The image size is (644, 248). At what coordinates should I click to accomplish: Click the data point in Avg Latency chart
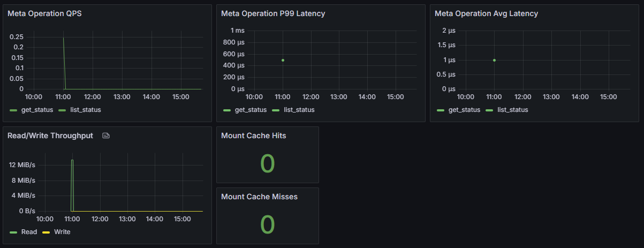494,60
